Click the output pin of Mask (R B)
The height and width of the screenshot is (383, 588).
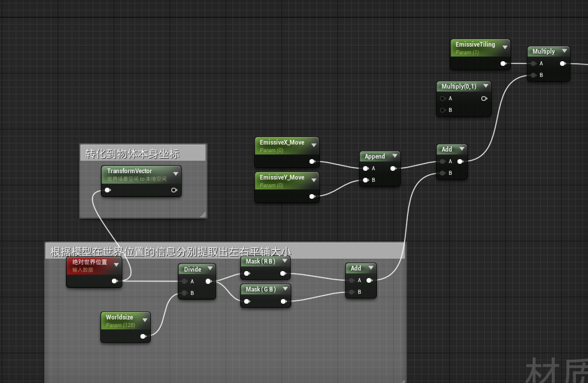[283, 273]
